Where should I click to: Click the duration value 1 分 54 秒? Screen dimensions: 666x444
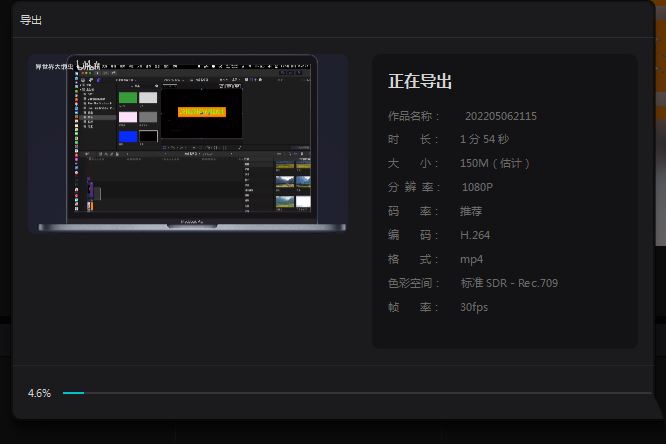484,140
